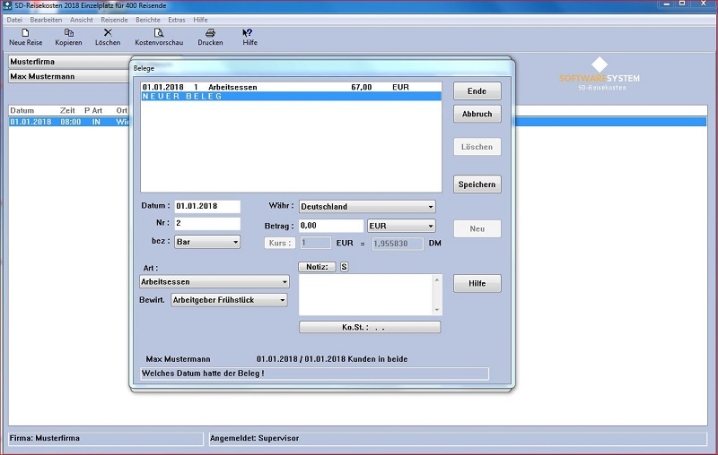
Task: Click the Neue Reise toolbar icon
Action: pos(25,33)
